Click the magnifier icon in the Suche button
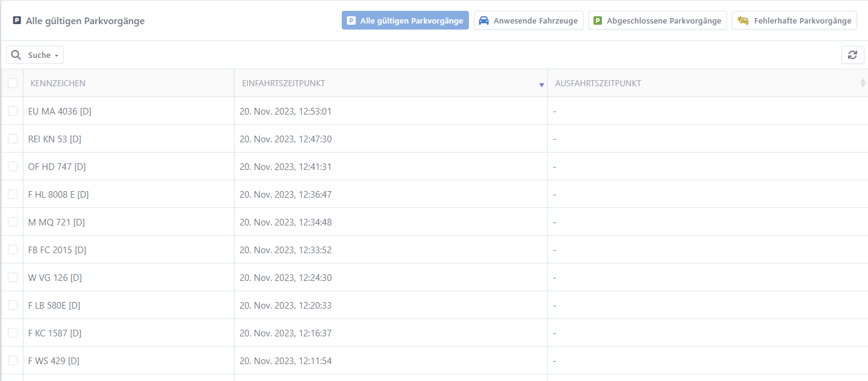 coord(16,55)
